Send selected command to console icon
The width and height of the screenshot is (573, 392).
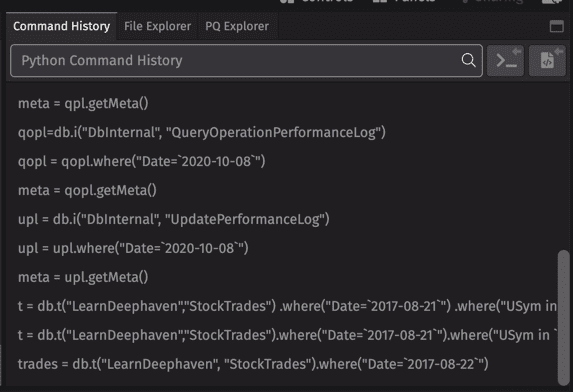pos(506,61)
